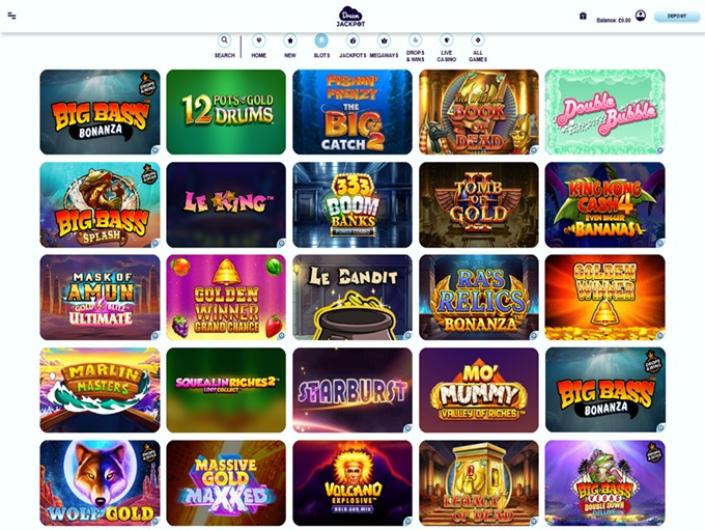The width and height of the screenshot is (705, 530).
Task: Click the Deposit button
Action: (x=677, y=17)
